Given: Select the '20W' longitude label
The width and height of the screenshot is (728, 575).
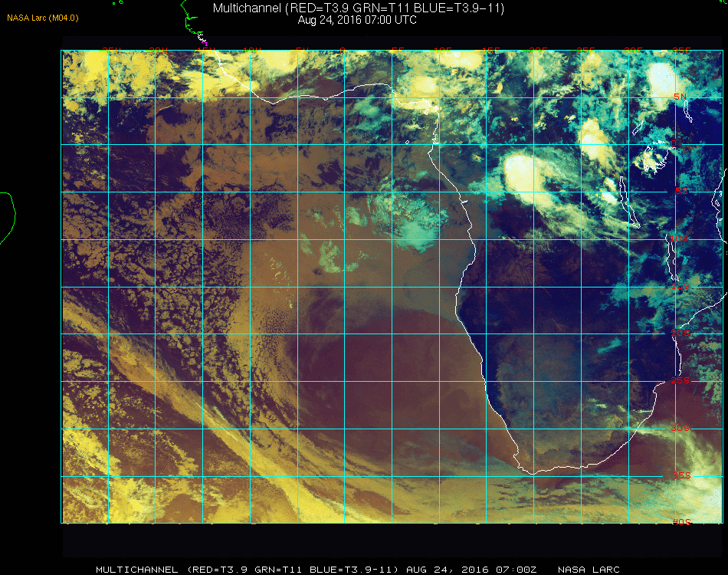Looking at the screenshot, I should (x=159, y=51).
